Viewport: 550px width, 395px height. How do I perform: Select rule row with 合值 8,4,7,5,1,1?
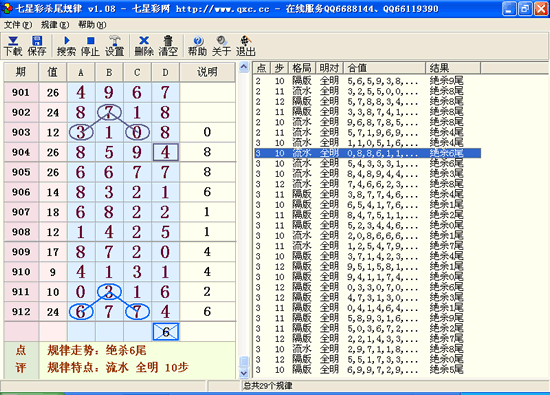point(367,215)
